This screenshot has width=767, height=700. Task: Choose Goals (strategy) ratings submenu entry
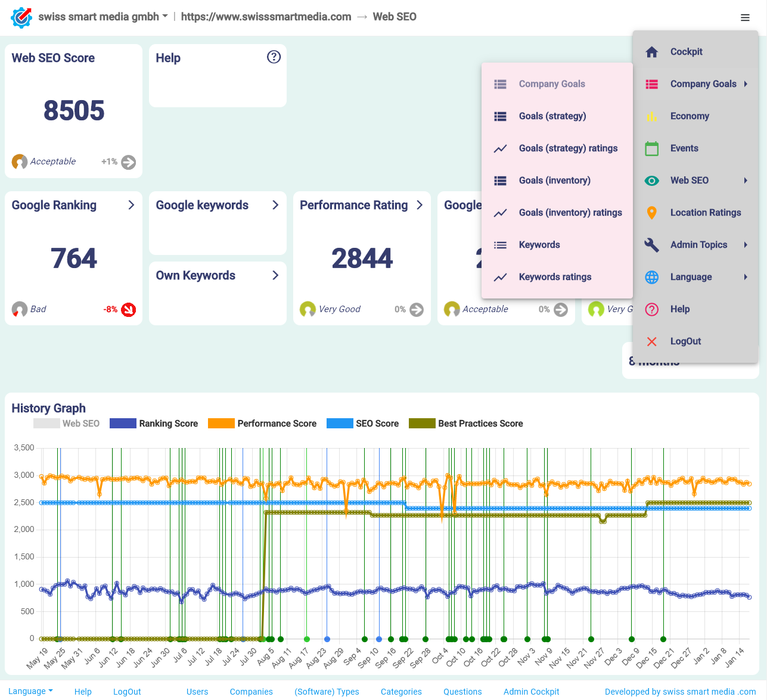557,148
